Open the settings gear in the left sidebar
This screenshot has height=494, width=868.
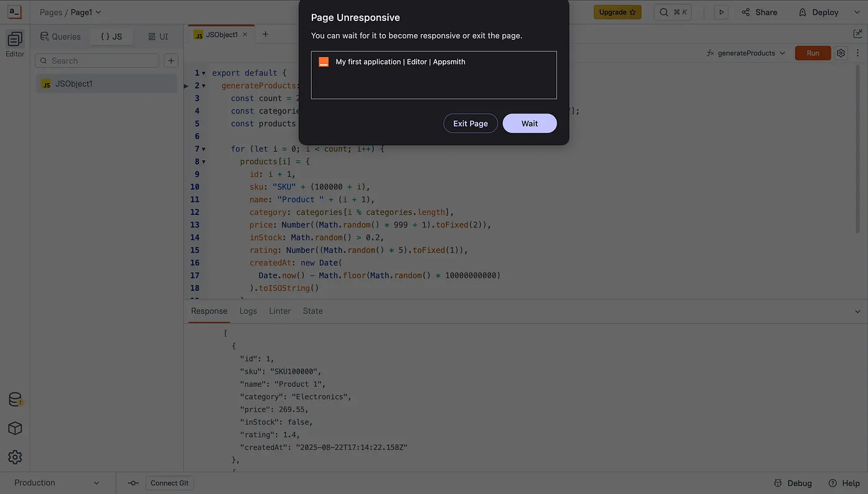pos(15,457)
